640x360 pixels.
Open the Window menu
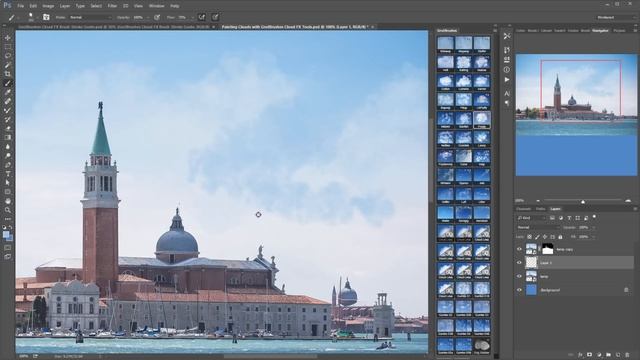[x=156, y=6]
